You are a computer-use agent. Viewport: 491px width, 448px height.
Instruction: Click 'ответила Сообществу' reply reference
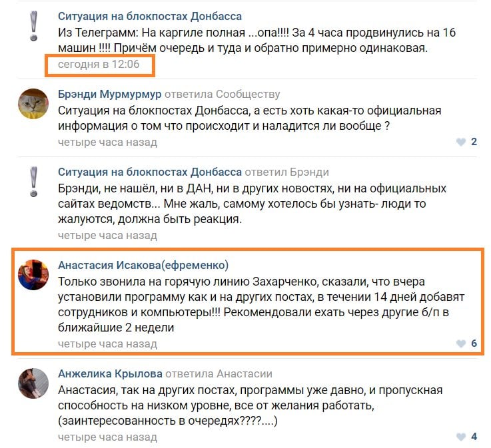point(223,94)
